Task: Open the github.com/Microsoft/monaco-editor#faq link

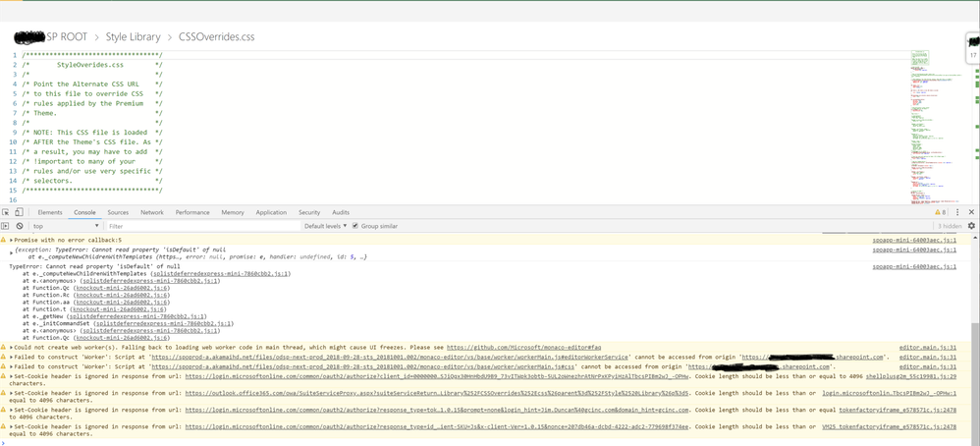Action: click(x=523, y=347)
